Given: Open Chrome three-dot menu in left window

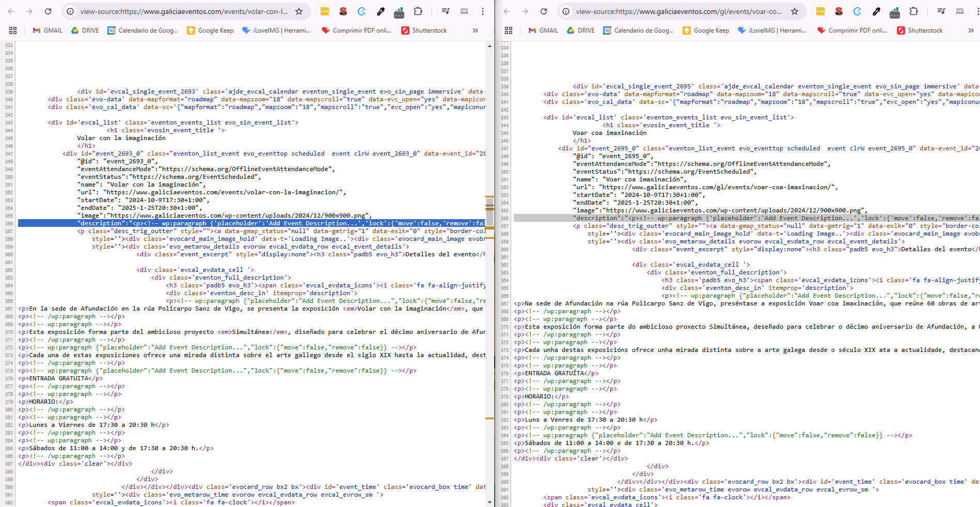Looking at the screenshot, I should pos(483,11).
